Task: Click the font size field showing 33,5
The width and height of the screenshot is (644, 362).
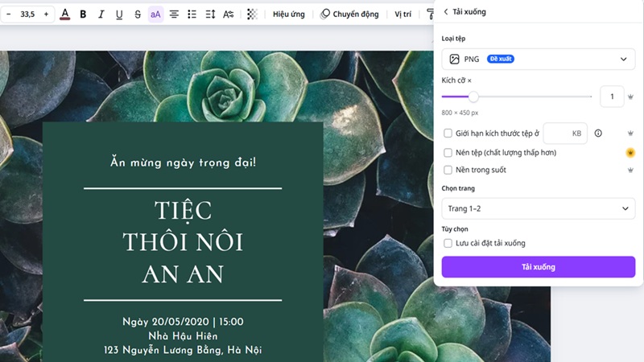Action: click(x=27, y=14)
